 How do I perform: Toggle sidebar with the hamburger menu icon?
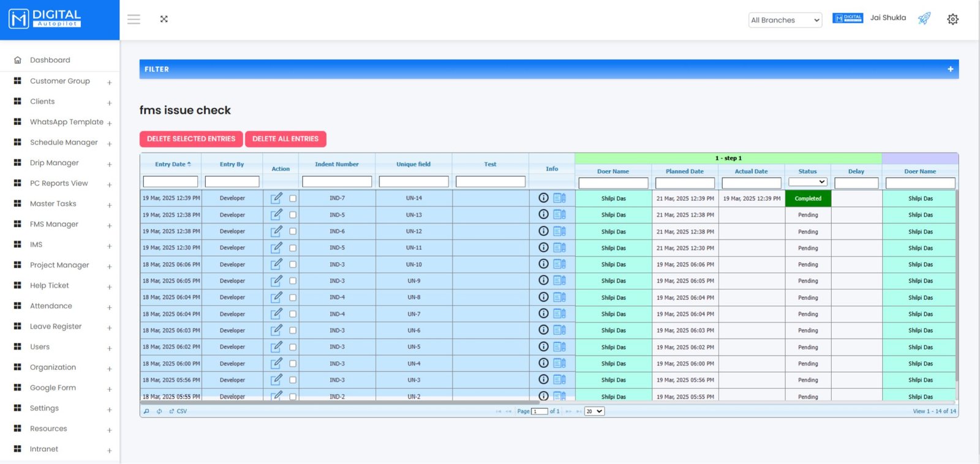click(x=134, y=20)
